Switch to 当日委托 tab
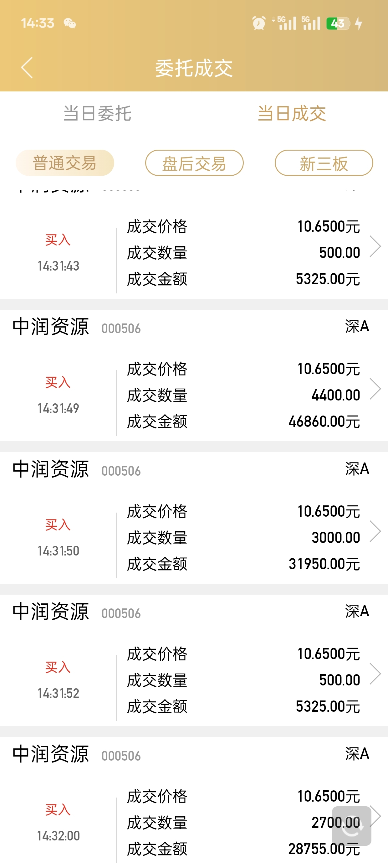Screen dimensions: 388x868 point(97,113)
